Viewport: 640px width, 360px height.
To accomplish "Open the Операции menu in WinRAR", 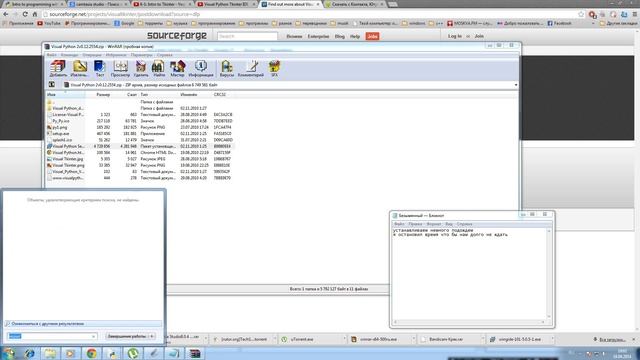I will click(x=92, y=55).
